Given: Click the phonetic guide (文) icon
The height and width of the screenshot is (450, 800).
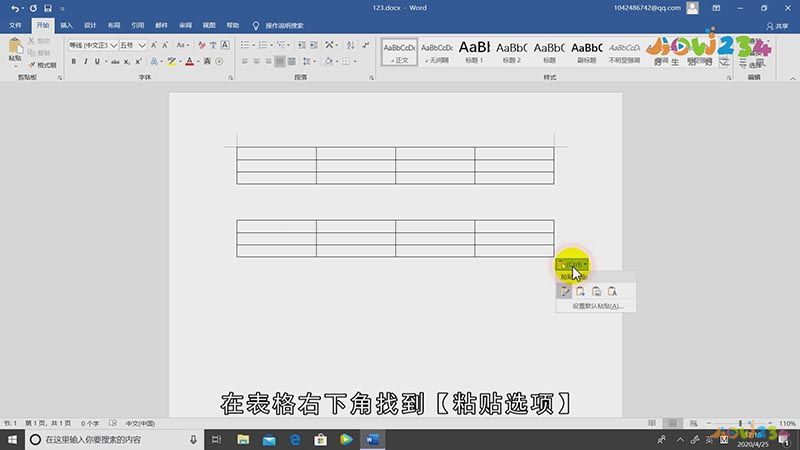Looking at the screenshot, I should [x=213, y=45].
